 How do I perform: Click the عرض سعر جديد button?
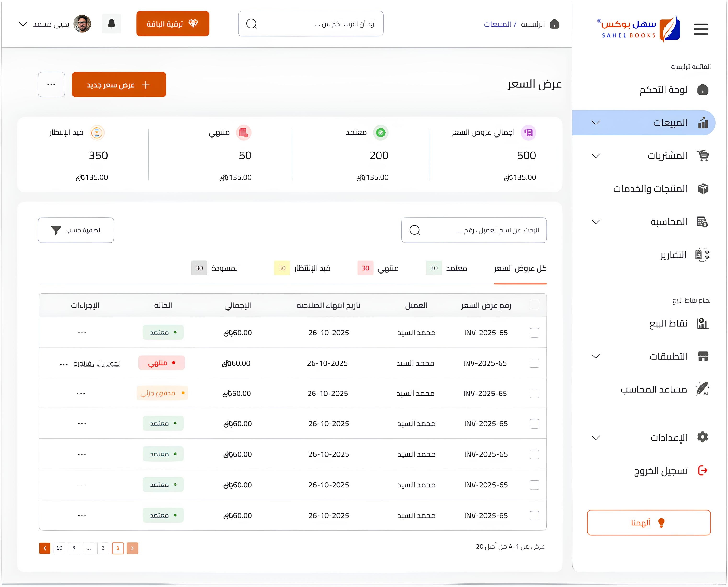pos(119,85)
